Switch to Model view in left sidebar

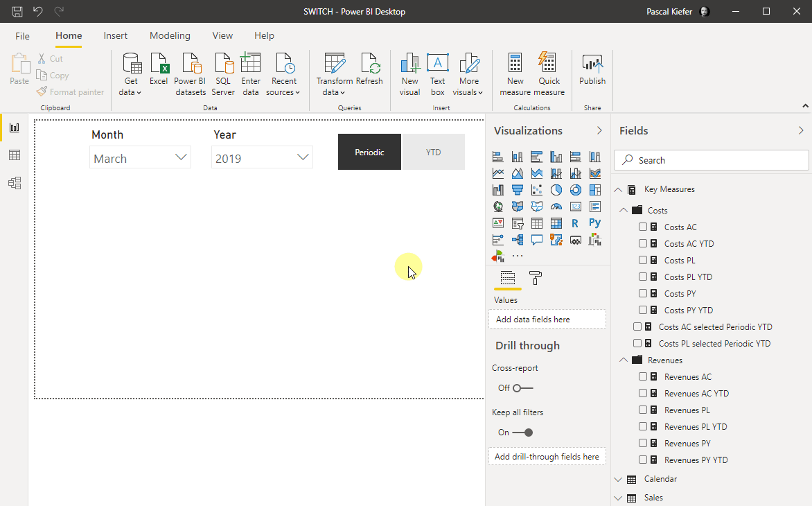[15, 183]
